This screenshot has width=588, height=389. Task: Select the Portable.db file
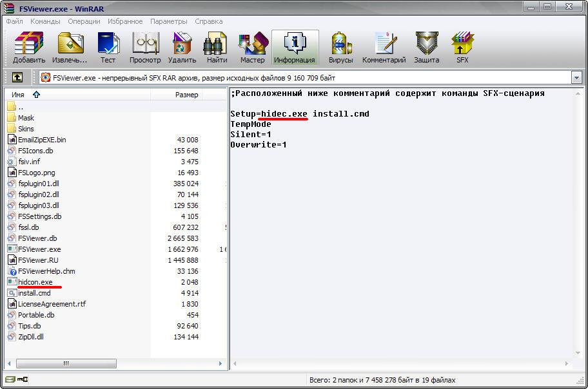coord(31,315)
